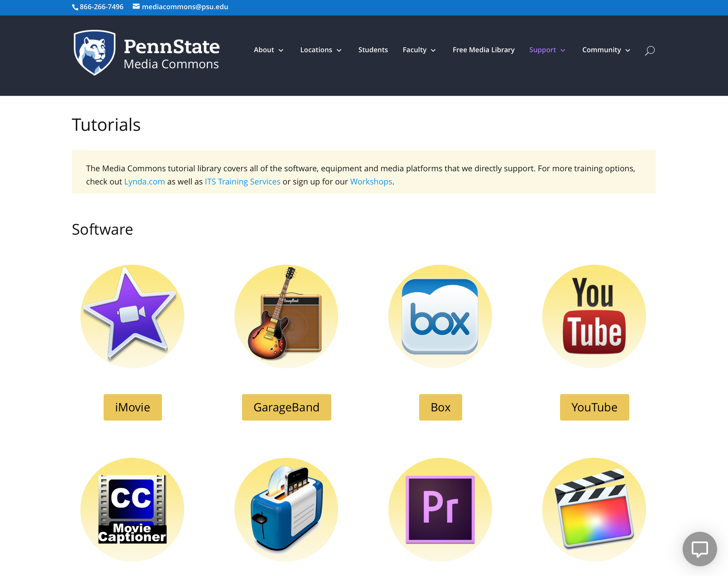Open the Final Cut Pro clapperboard icon
Screen dimensions: 728x576
point(594,509)
